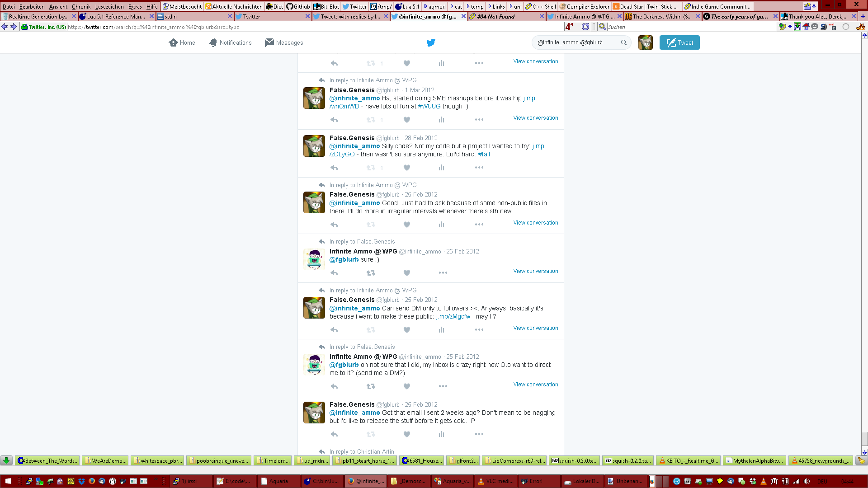The height and width of the screenshot is (488, 868).
Task: View conversation for '@fgblurb sure :)' tweet
Action: click(536, 271)
